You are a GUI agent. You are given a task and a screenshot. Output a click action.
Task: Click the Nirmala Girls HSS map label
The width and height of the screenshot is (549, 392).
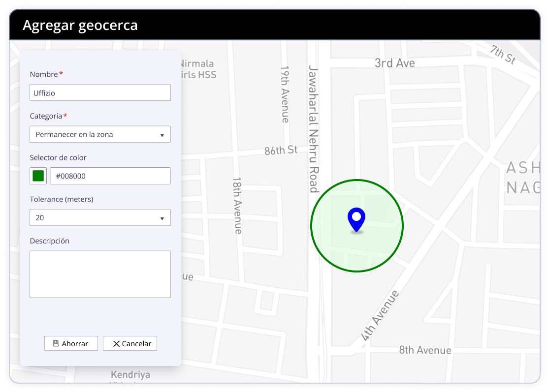pyautogui.click(x=198, y=69)
